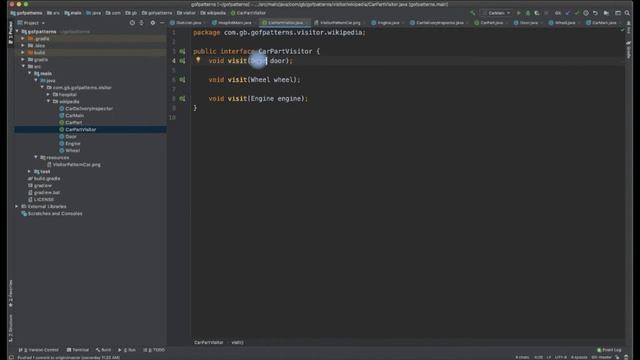Image resolution: width=640 pixels, height=360 pixels.
Task: Start debugging with the bug icon
Action: (528, 13)
